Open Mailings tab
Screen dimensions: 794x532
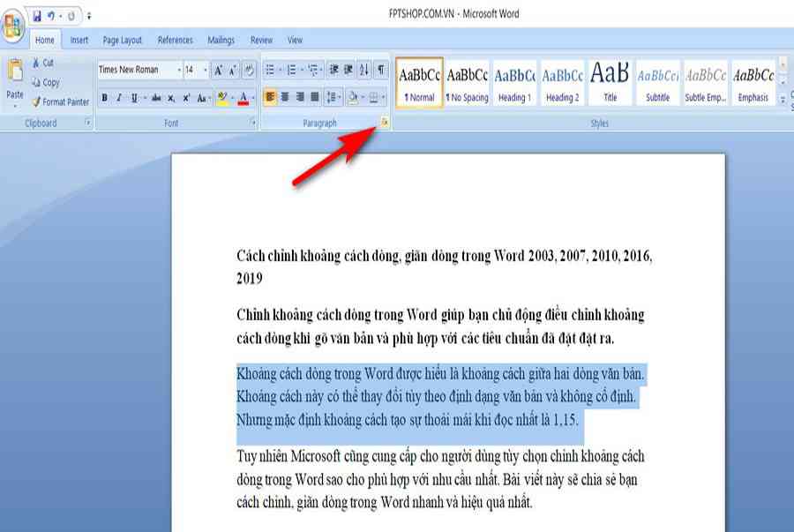(221, 40)
